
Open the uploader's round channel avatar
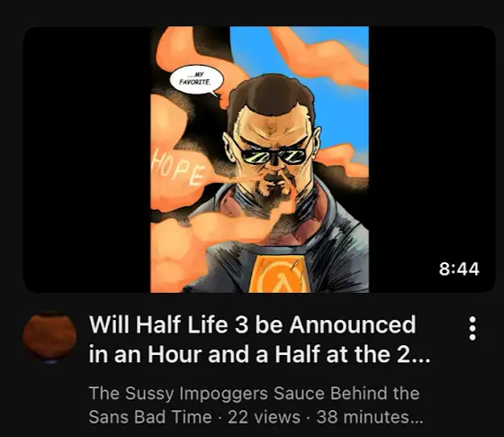pyautogui.click(x=49, y=338)
